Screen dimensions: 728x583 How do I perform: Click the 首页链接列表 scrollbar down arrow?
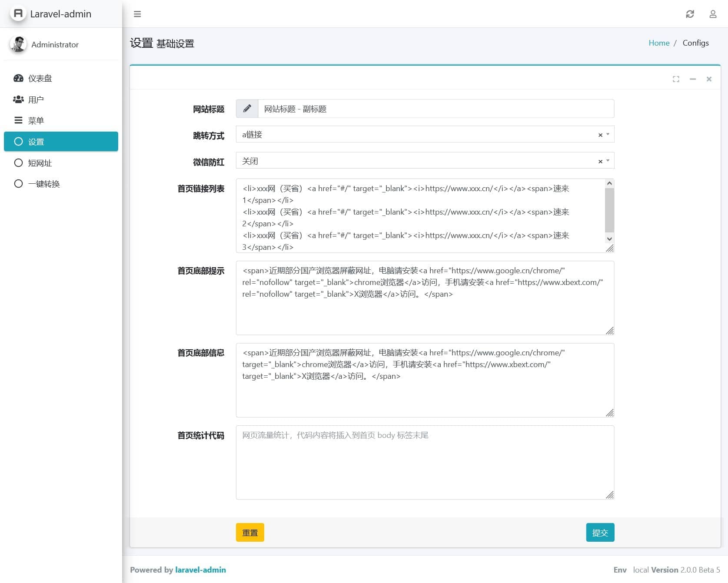[609, 238]
